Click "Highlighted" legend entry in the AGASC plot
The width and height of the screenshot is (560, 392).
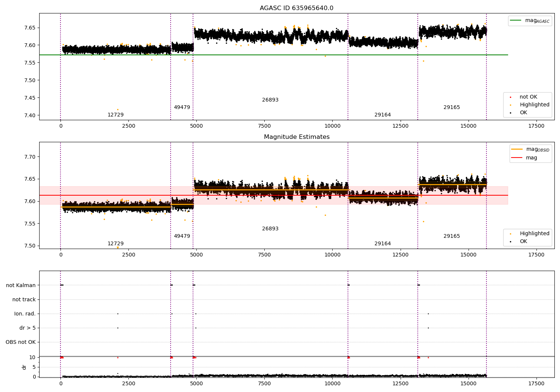(530, 105)
